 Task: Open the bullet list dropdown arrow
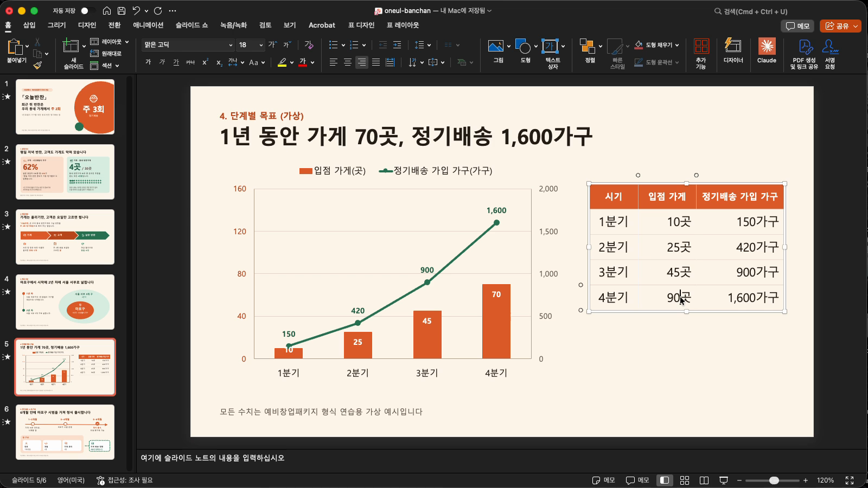point(343,45)
